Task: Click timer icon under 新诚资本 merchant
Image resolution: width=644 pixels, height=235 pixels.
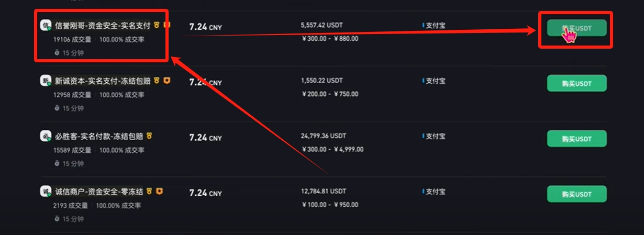Action: (57, 108)
